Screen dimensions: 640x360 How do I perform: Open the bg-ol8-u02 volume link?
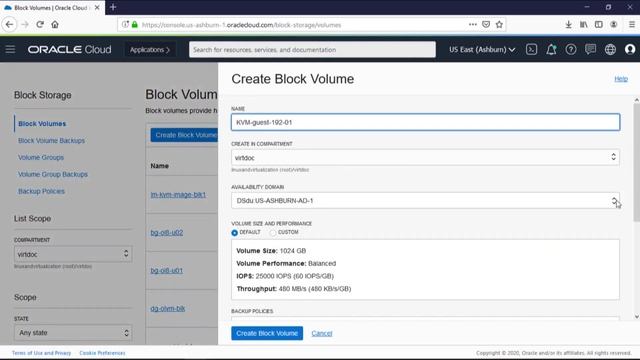point(167,232)
